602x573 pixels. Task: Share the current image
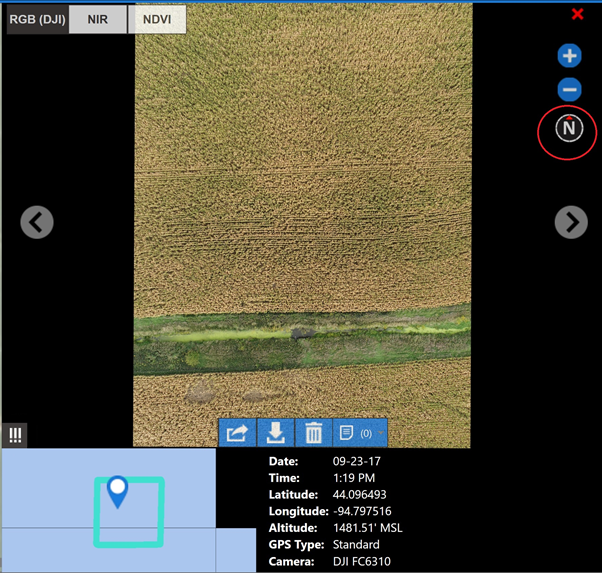click(x=237, y=433)
